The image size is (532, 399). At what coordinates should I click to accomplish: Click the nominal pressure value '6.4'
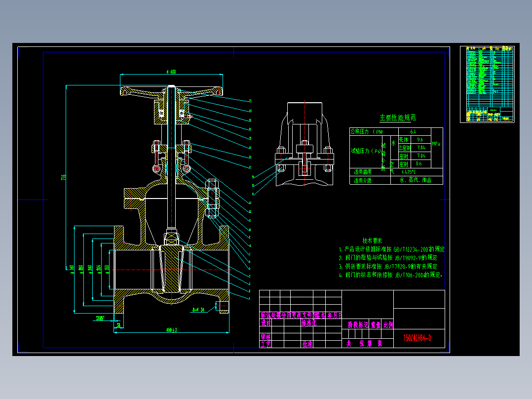(413, 132)
